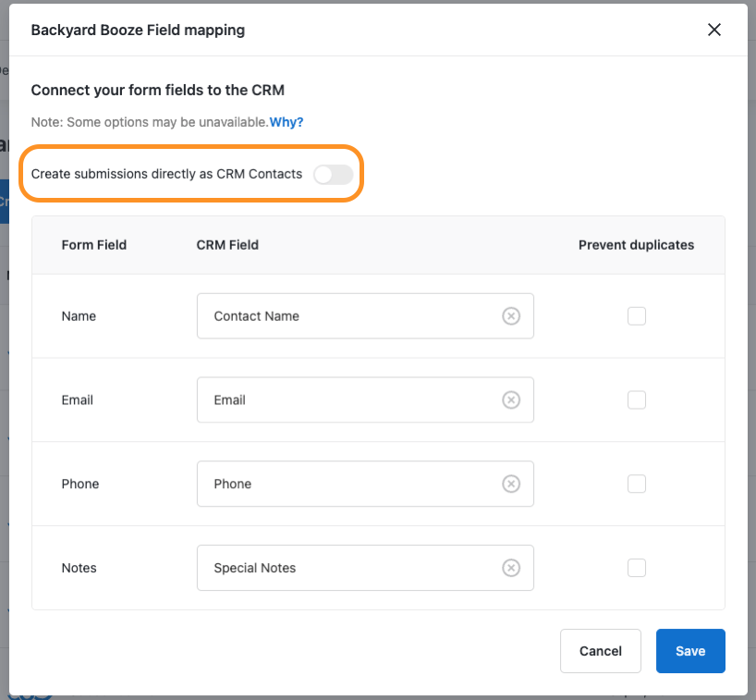
Task: Check Prevent duplicates for the Email row
Action: [x=637, y=399]
